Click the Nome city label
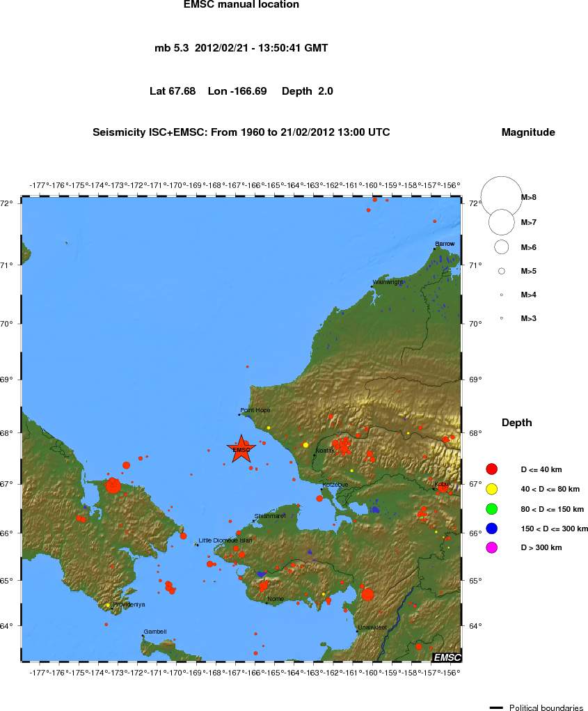 pyautogui.click(x=276, y=599)
